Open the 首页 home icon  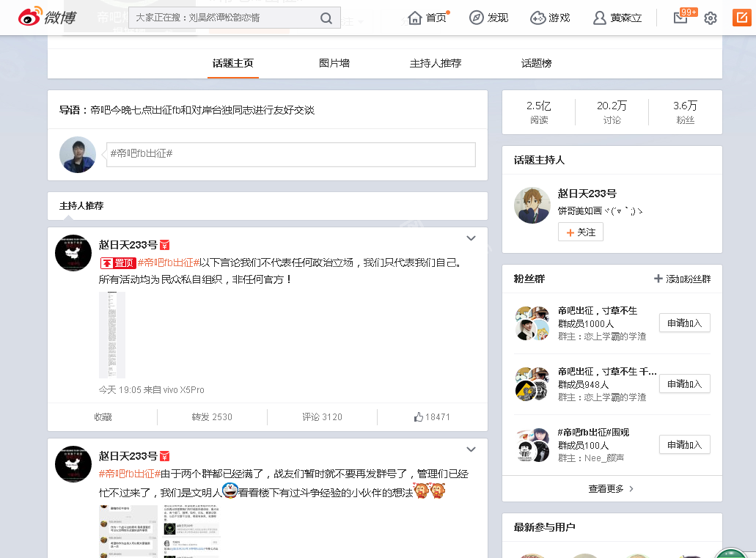point(414,18)
